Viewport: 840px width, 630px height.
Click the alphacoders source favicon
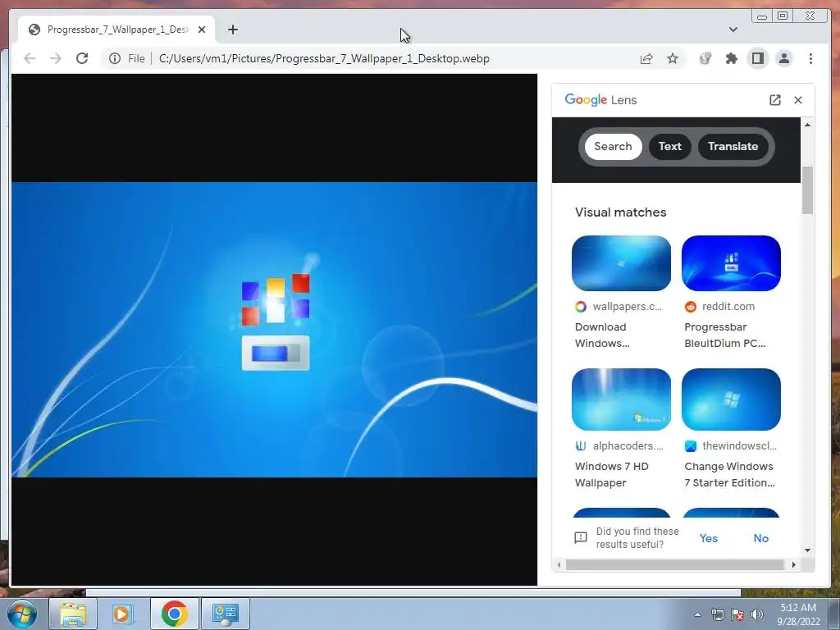581,445
